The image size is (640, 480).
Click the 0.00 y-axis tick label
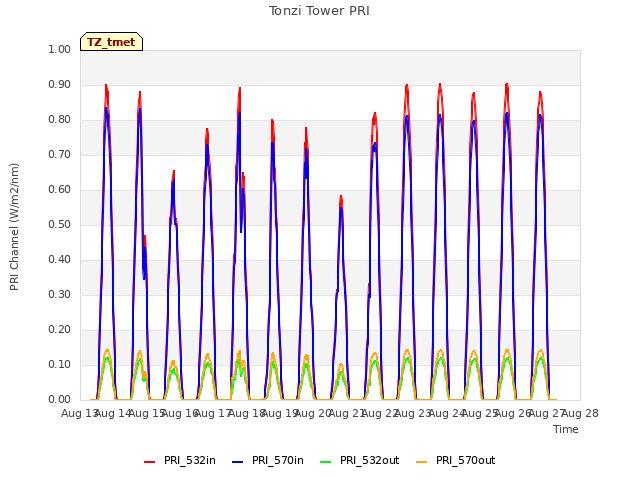pos(60,399)
